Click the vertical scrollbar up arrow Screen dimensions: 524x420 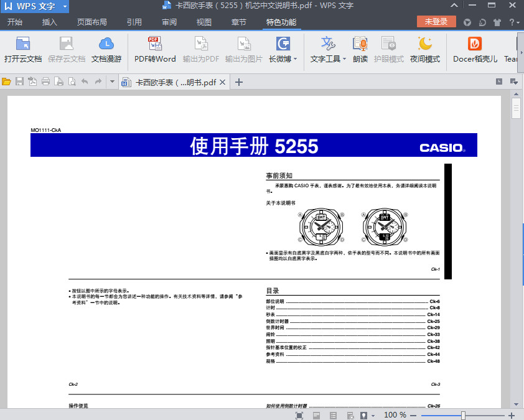pos(516,94)
